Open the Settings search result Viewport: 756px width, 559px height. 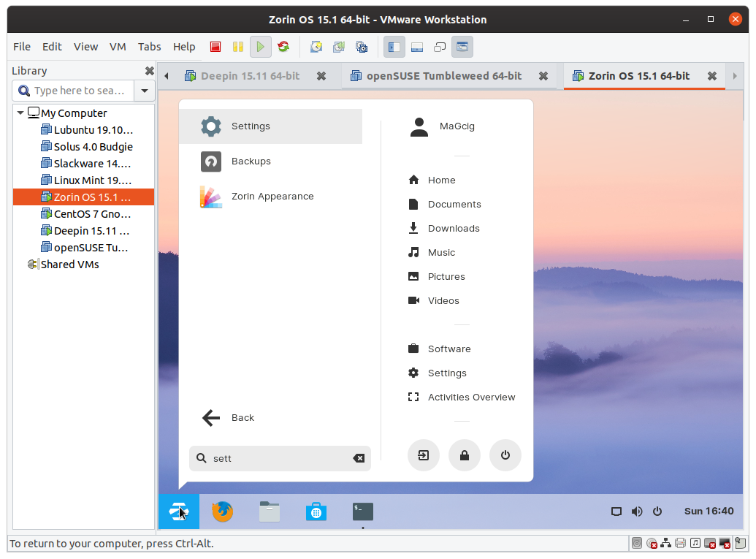point(270,126)
